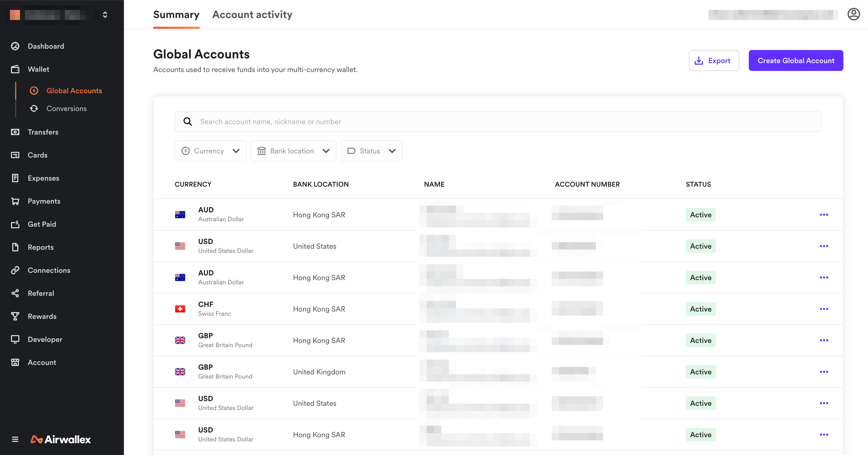Open the Transfers section
This screenshot has height=455, width=868.
[x=43, y=132]
